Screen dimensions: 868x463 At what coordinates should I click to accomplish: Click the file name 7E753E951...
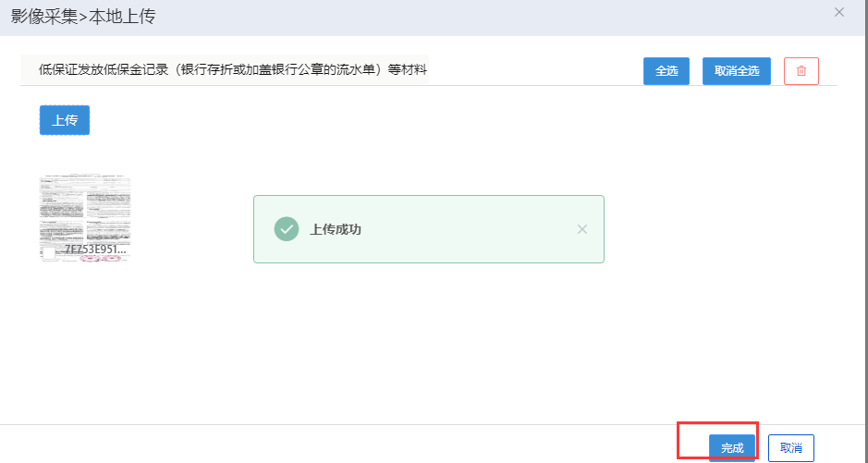tap(94, 250)
